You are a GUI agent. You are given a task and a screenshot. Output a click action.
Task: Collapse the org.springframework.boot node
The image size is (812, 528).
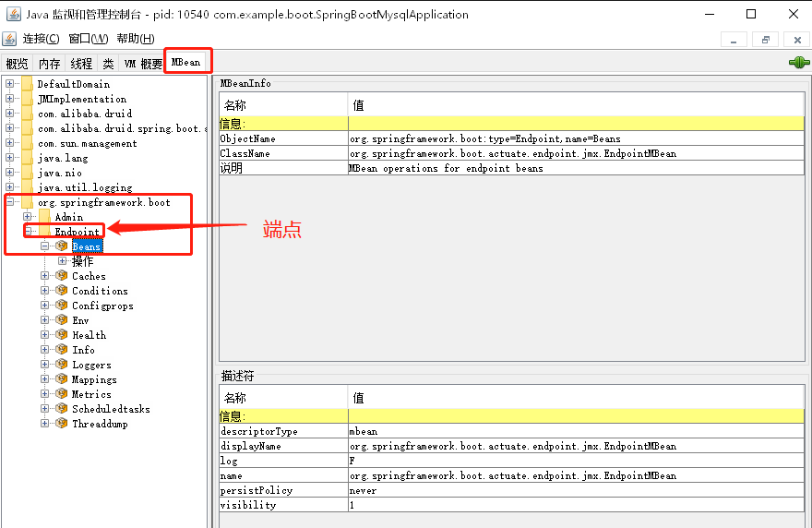tap(10, 201)
